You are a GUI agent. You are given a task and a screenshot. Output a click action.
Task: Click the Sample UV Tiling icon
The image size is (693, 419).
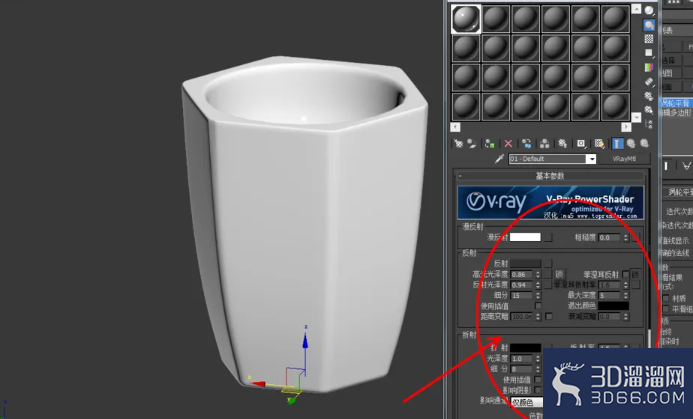coord(649,53)
